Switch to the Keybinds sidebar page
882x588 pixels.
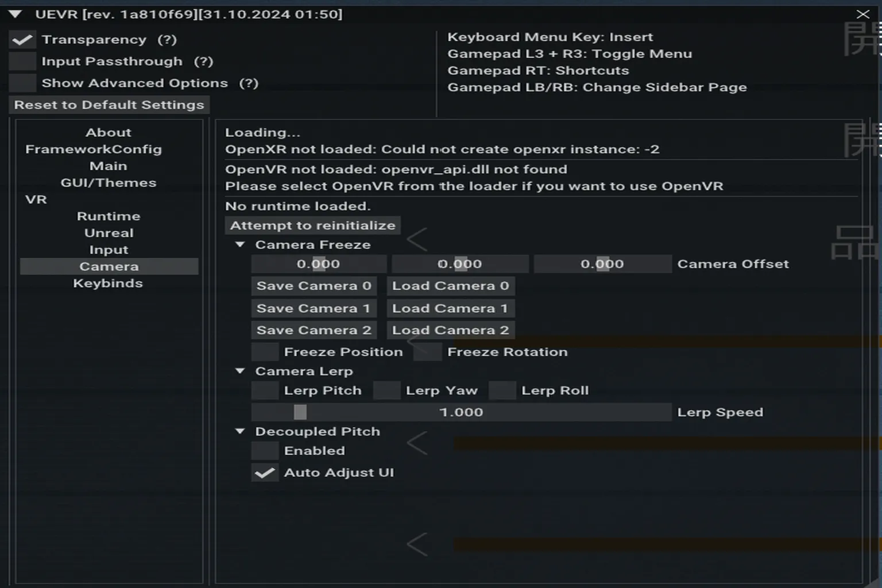pos(108,284)
